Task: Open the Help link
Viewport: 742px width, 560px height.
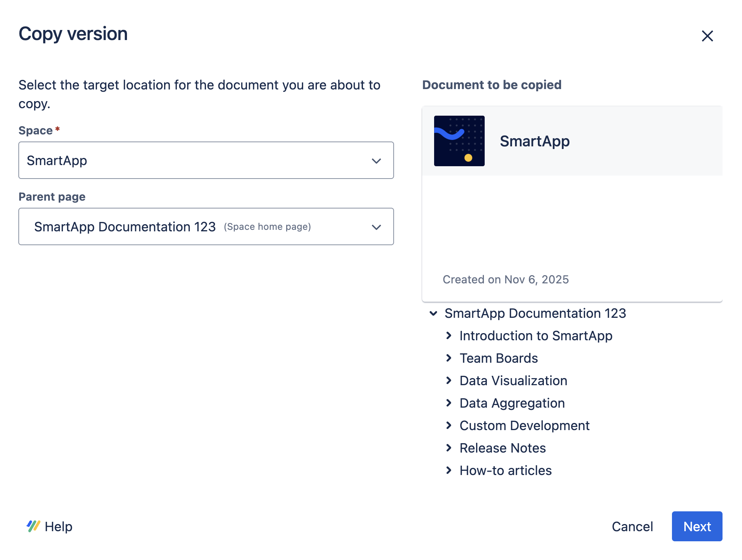Action: click(x=58, y=526)
